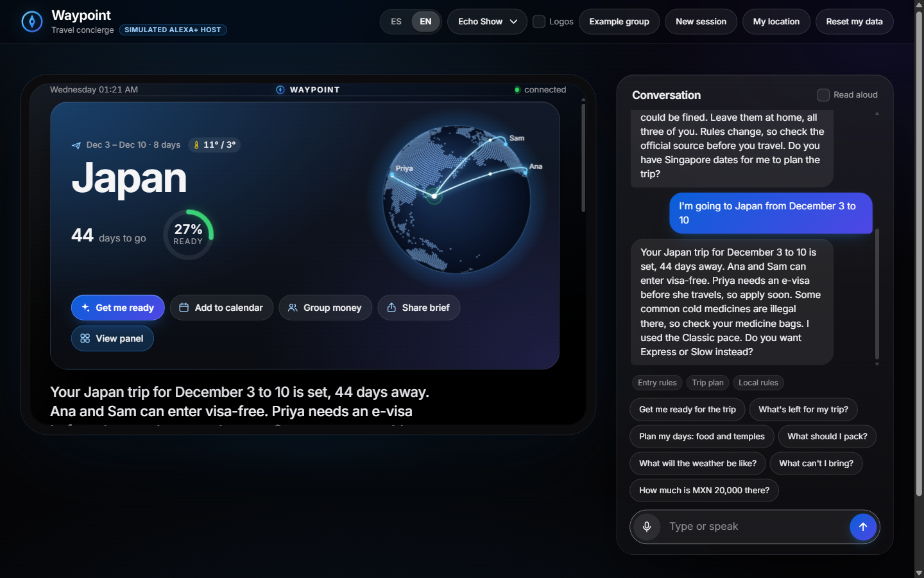
Task: Focus the Type or speak input field
Action: coord(755,527)
